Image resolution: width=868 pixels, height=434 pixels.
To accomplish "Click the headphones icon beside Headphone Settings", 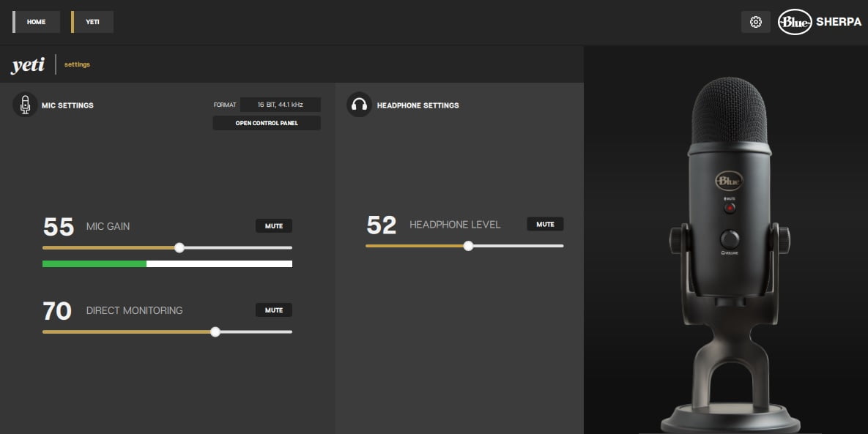I will (359, 105).
